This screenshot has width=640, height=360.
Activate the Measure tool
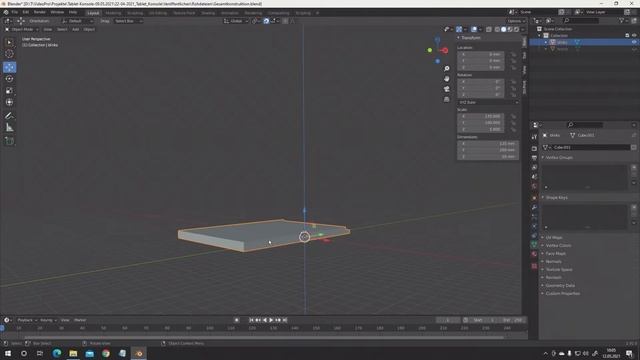click(x=9, y=128)
